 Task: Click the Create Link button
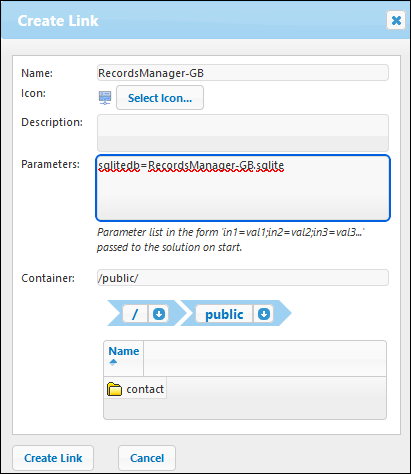53,458
